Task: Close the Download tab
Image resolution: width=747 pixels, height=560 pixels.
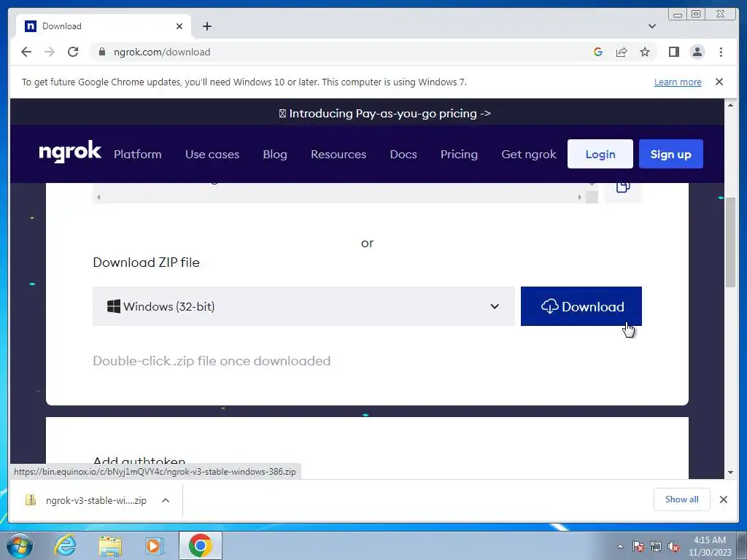Action: click(179, 26)
